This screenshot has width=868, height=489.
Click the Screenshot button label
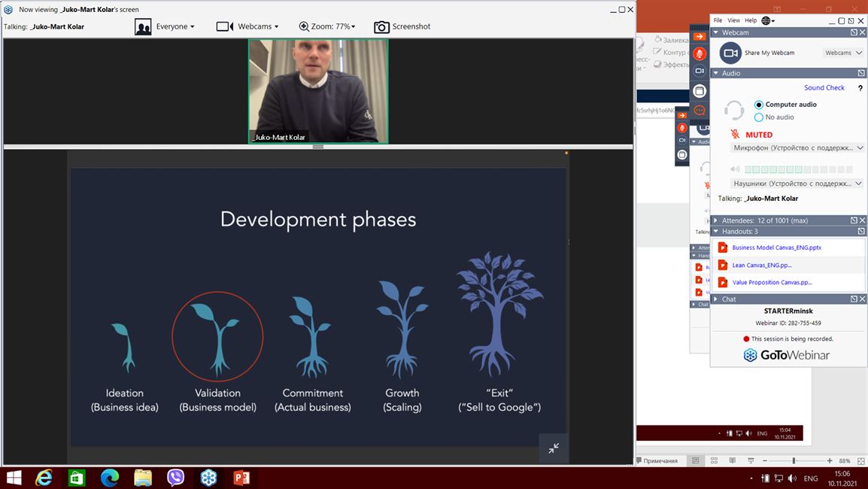point(411,26)
